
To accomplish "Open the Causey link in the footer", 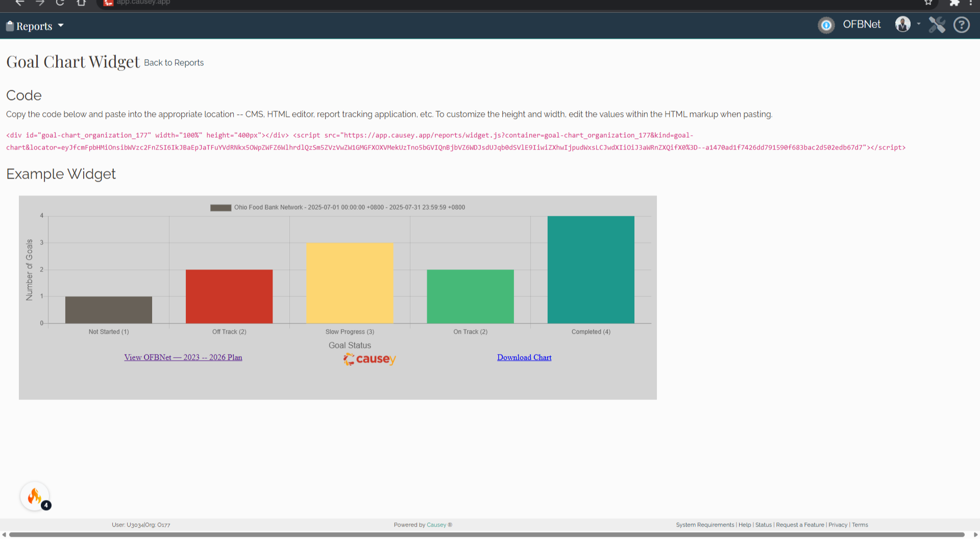I will (436, 525).
